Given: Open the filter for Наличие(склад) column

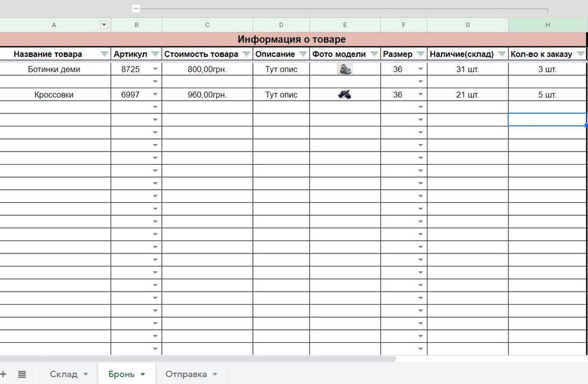Looking at the screenshot, I should click(x=502, y=54).
